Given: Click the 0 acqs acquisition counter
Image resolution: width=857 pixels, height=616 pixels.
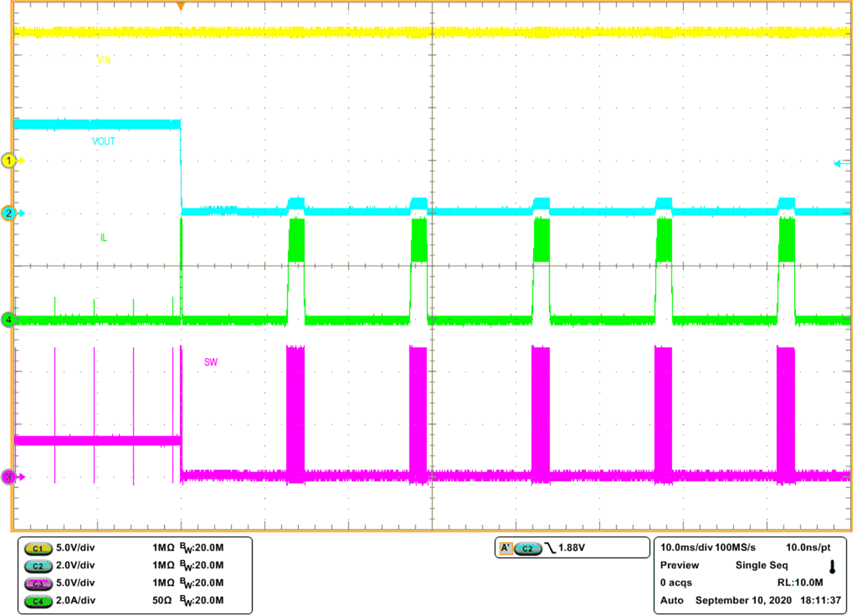Looking at the screenshot, I should pyautogui.click(x=676, y=583).
